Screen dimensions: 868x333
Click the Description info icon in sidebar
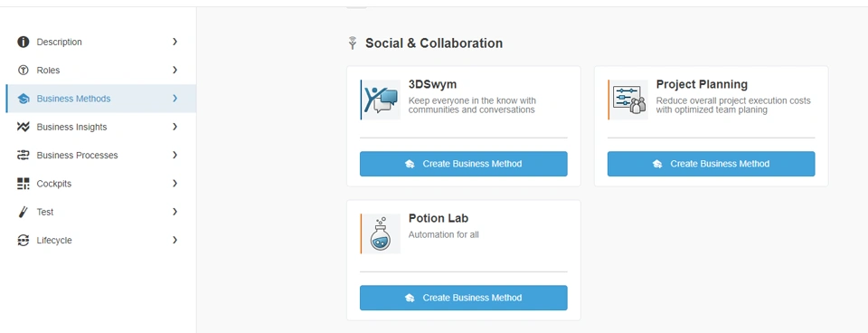[x=23, y=42]
